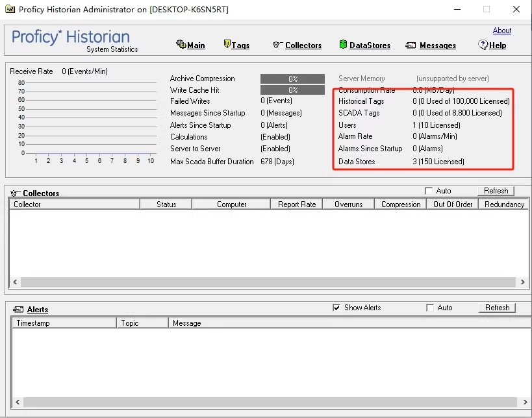
Task: Click Alerts scrollbar left arrow
Action: [x=18, y=402]
